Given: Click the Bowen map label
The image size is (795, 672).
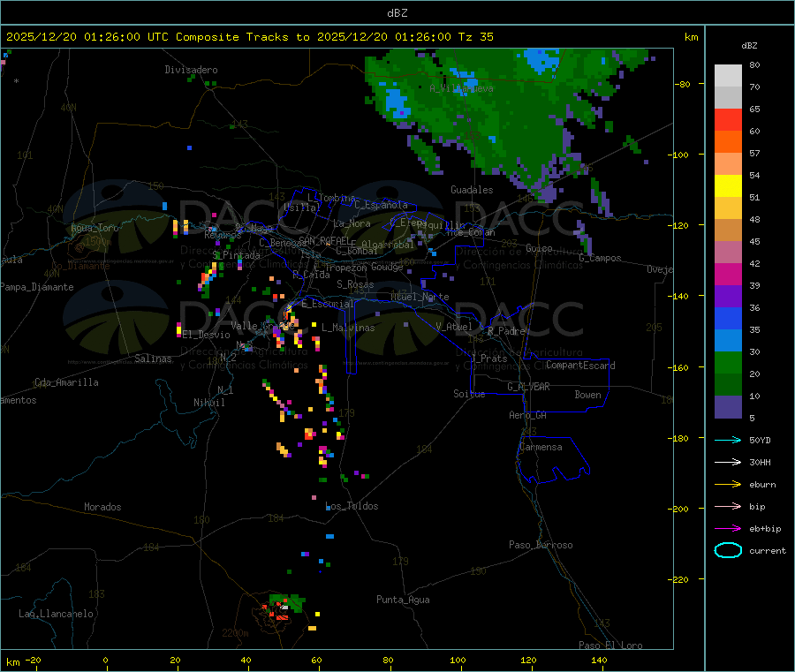Looking at the screenshot, I should point(587,394).
